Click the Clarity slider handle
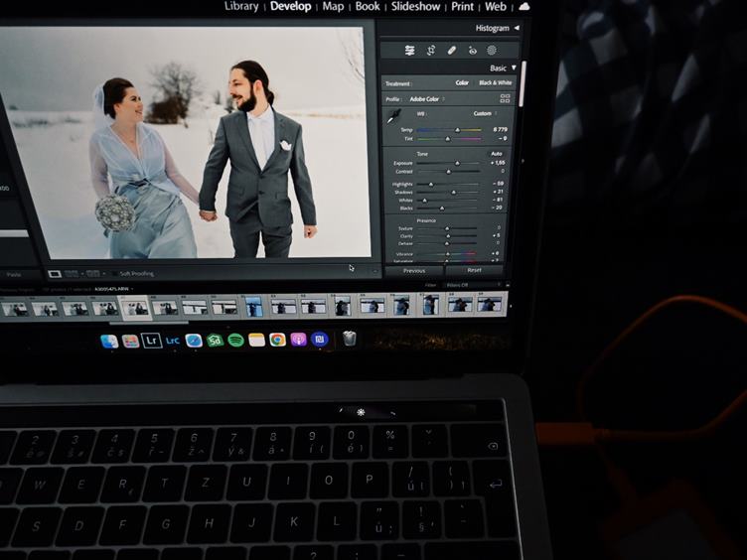The image size is (747, 560). coord(448,236)
